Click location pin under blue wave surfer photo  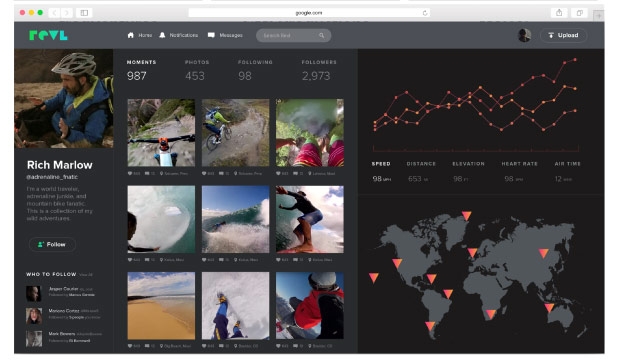(236, 260)
